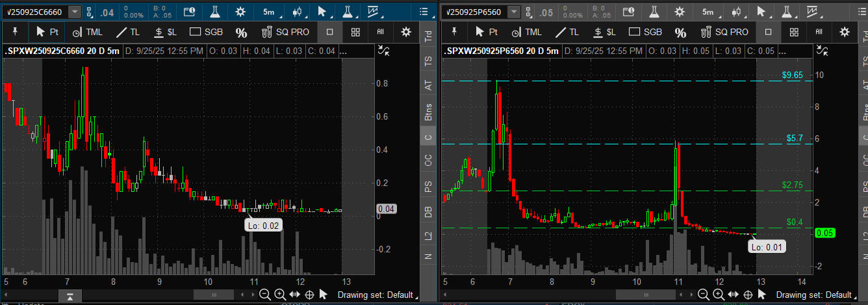This screenshot has height=305, width=868.
Task: Open the symbol dropdown for 250925C6660
Action: click(x=75, y=12)
